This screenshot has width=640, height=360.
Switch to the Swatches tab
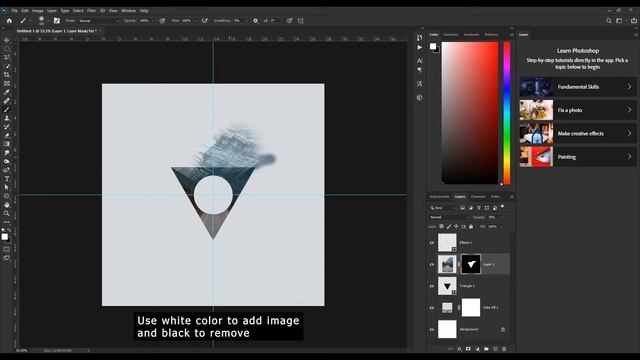pos(451,35)
